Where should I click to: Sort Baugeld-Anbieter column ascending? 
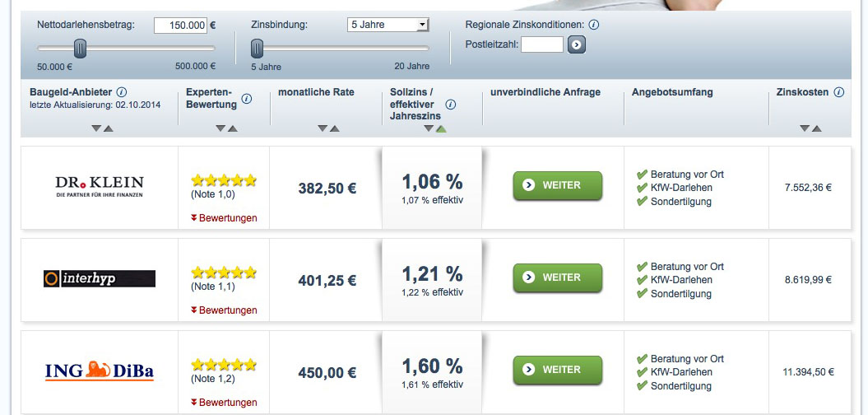click(x=109, y=128)
